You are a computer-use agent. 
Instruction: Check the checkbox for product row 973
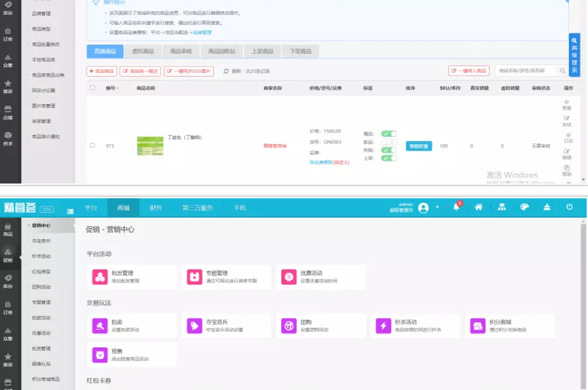point(92,146)
